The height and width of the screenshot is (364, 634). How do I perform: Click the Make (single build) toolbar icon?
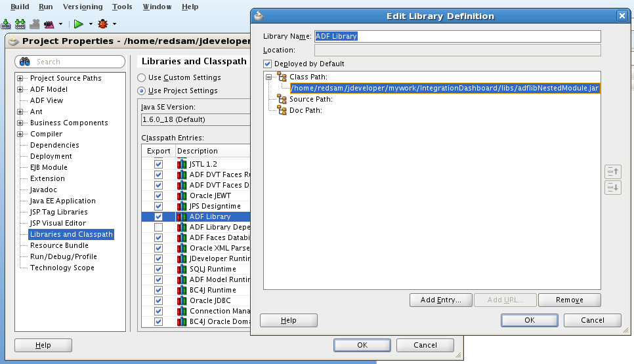6,24
